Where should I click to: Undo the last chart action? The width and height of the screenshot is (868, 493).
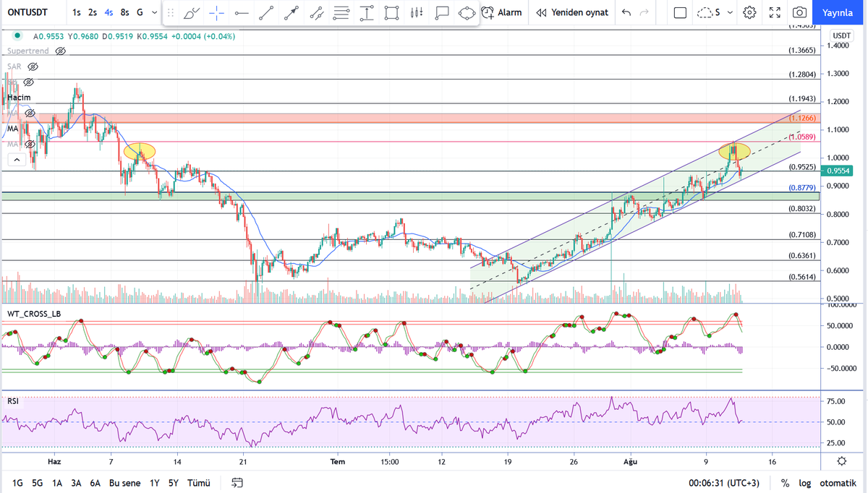[x=626, y=12]
